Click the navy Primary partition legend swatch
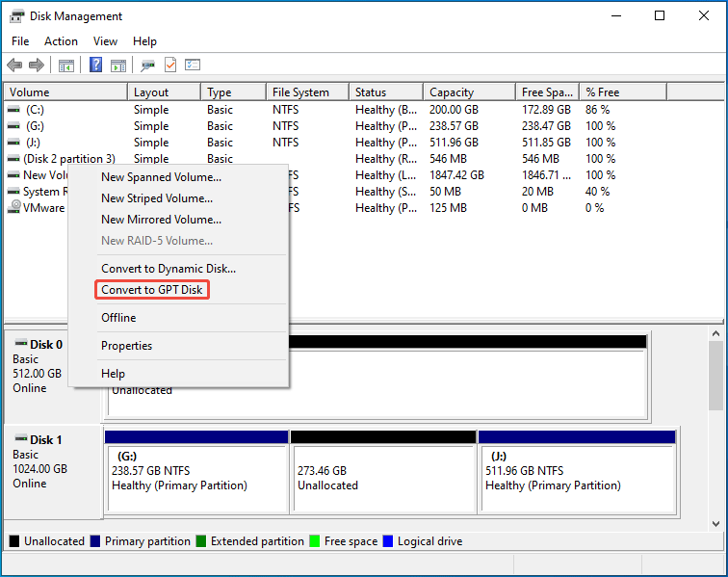Image resolution: width=728 pixels, height=577 pixels. (x=95, y=541)
